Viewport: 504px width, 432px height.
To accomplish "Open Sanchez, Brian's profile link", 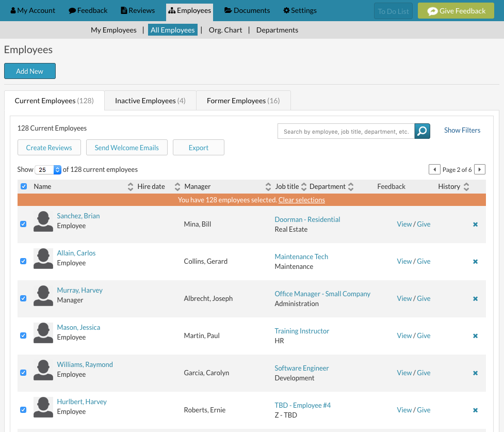I will pyautogui.click(x=78, y=216).
